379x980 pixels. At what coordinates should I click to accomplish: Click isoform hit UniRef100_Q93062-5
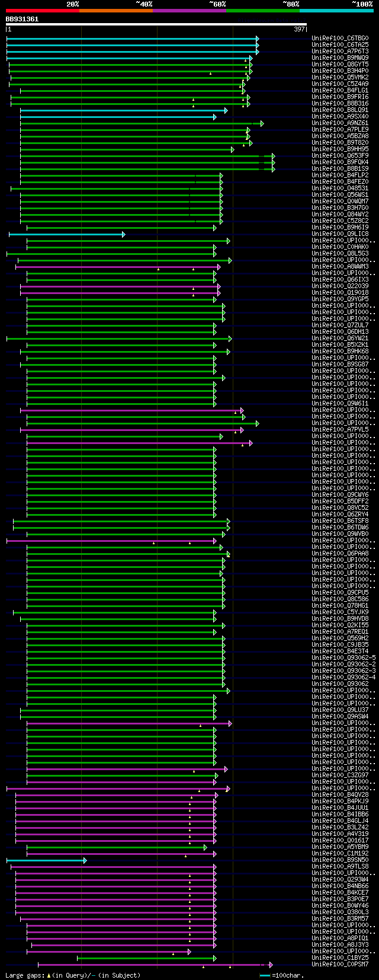[343, 658]
